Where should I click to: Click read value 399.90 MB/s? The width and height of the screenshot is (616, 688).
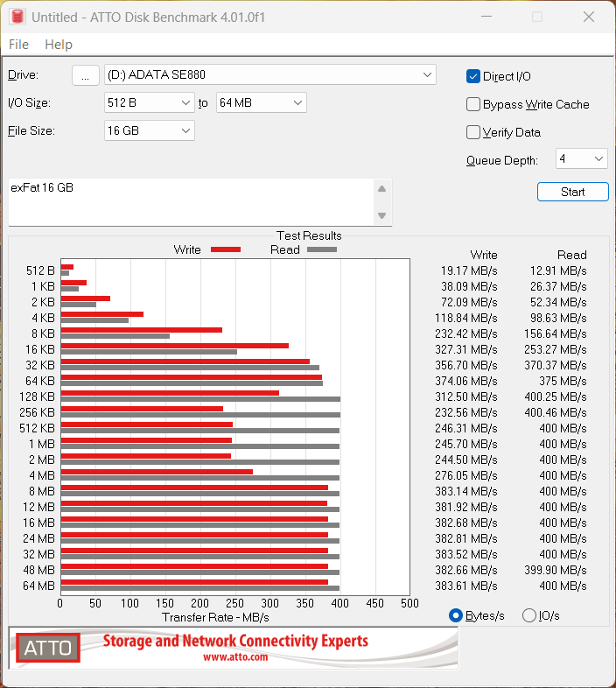556,570
